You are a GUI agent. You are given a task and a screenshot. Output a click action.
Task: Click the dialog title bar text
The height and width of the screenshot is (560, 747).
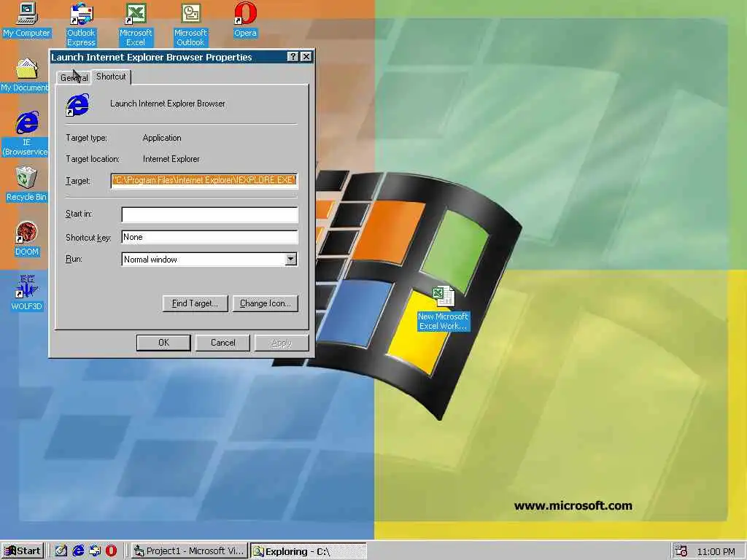[152, 57]
